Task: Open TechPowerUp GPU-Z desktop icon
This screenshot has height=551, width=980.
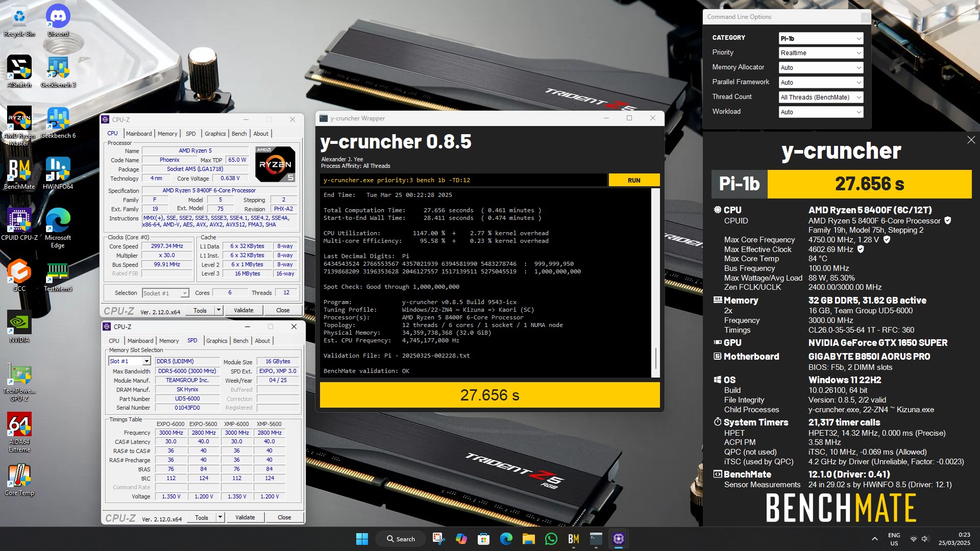Action: point(19,381)
